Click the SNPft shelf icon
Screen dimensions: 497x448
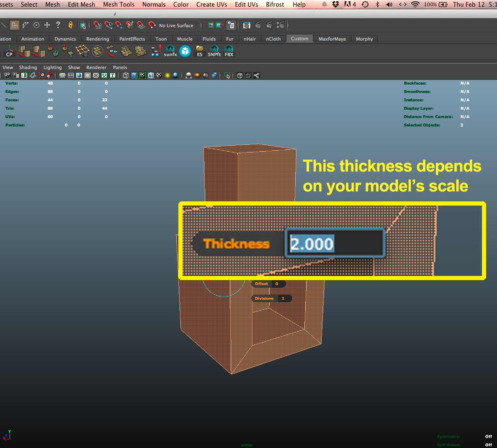tap(214, 51)
